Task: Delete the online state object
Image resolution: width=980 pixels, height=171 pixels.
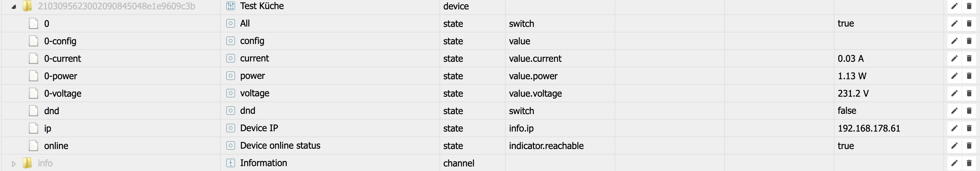Action: (969, 146)
